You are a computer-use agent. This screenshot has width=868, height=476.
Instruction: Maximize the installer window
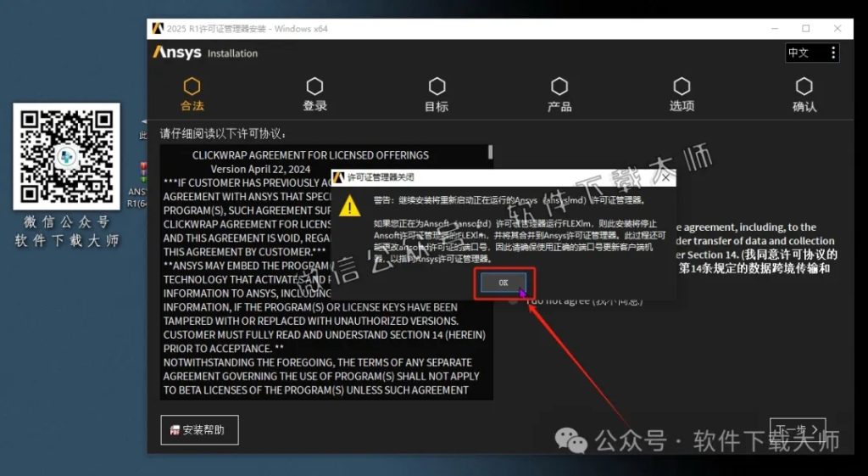[806, 28]
